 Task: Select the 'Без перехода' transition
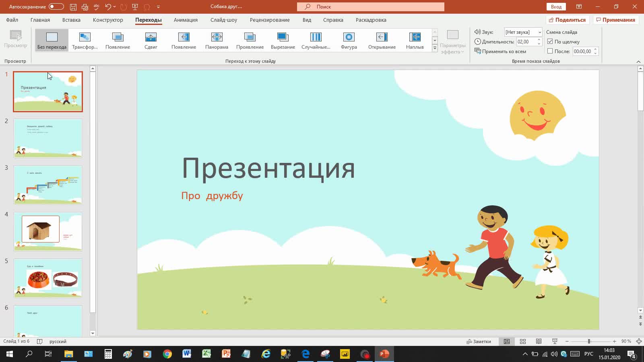[x=52, y=40]
